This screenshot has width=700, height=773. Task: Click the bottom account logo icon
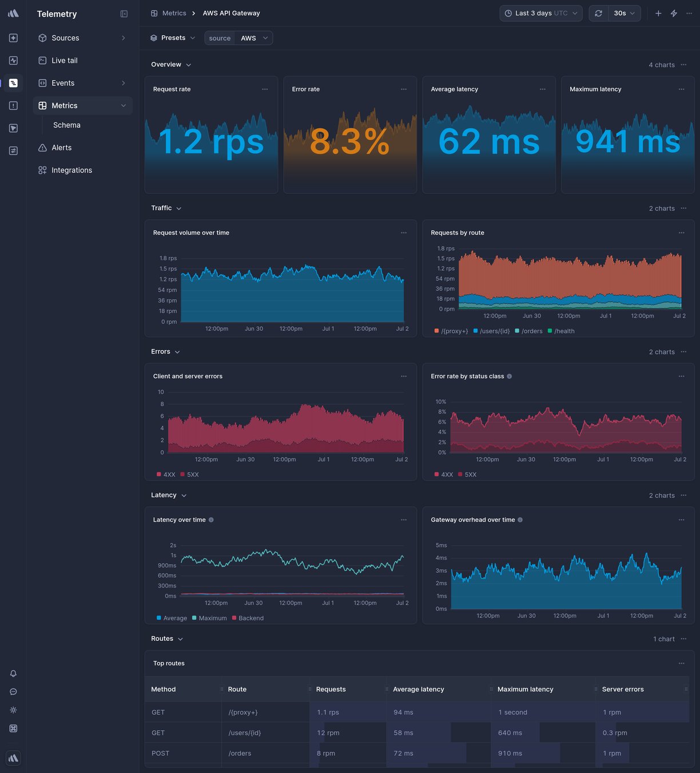point(13,758)
